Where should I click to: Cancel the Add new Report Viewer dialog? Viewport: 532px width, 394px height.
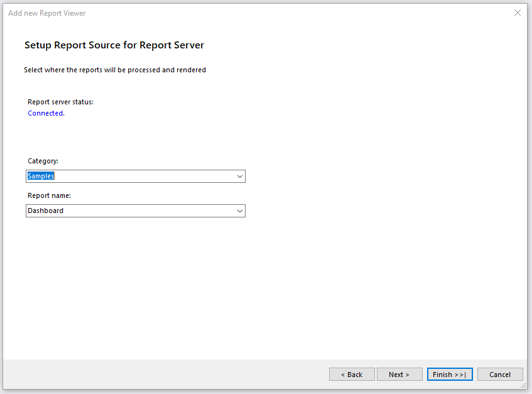pyautogui.click(x=500, y=374)
